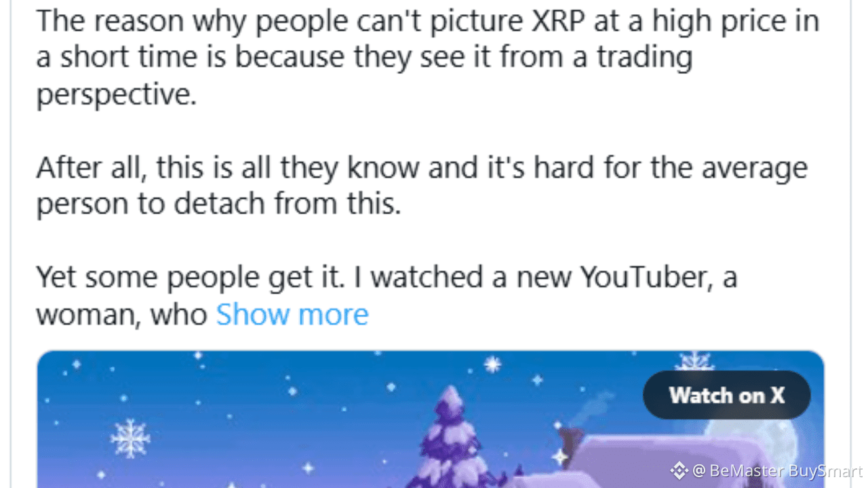
Task: Click the first sentence of the tweet
Action: 428,58
